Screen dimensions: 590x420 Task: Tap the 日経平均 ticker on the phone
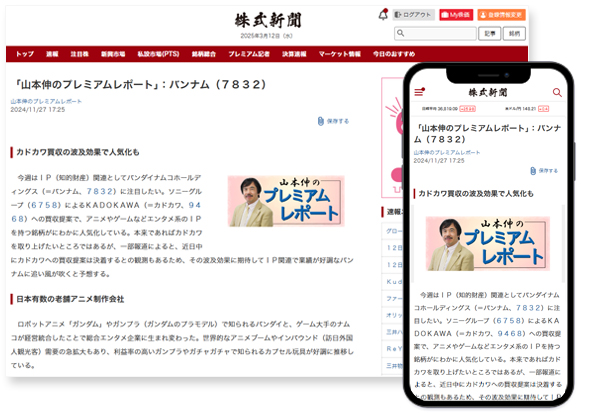point(448,109)
